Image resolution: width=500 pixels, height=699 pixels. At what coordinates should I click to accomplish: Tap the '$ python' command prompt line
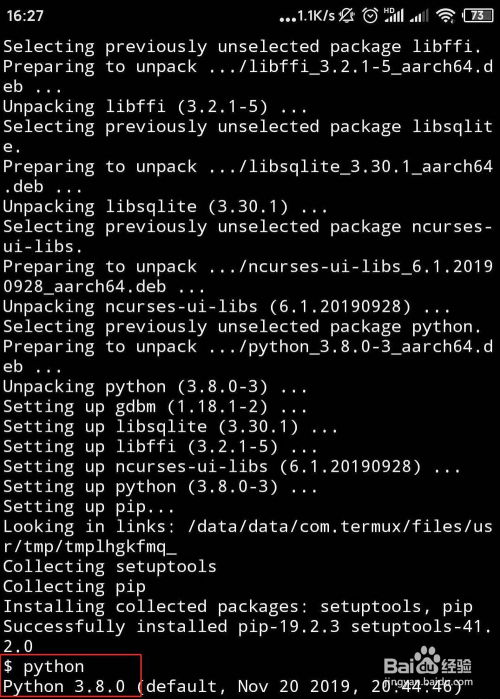tap(44, 666)
